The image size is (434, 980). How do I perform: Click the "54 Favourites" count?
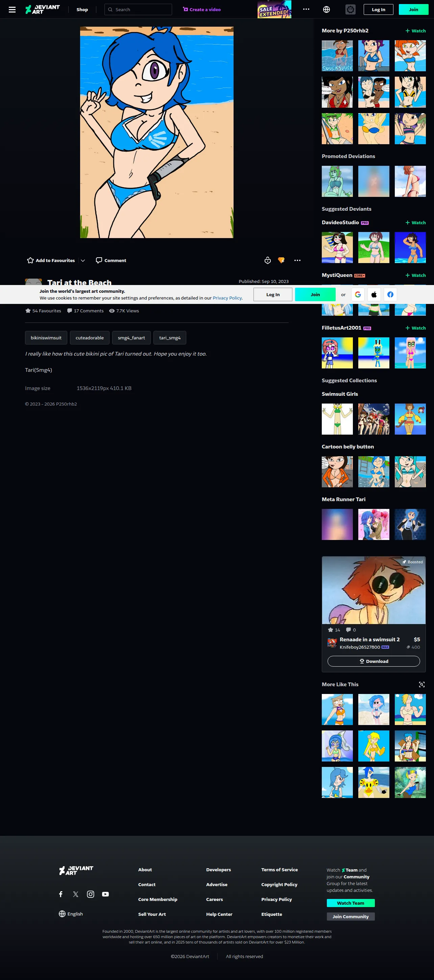coord(46,311)
